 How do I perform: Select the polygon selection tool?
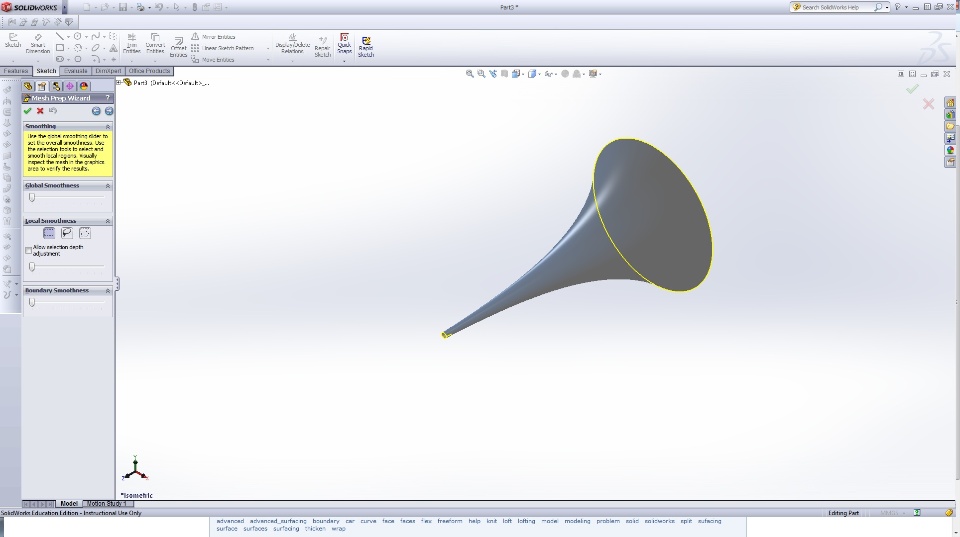[x=84, y=233]
